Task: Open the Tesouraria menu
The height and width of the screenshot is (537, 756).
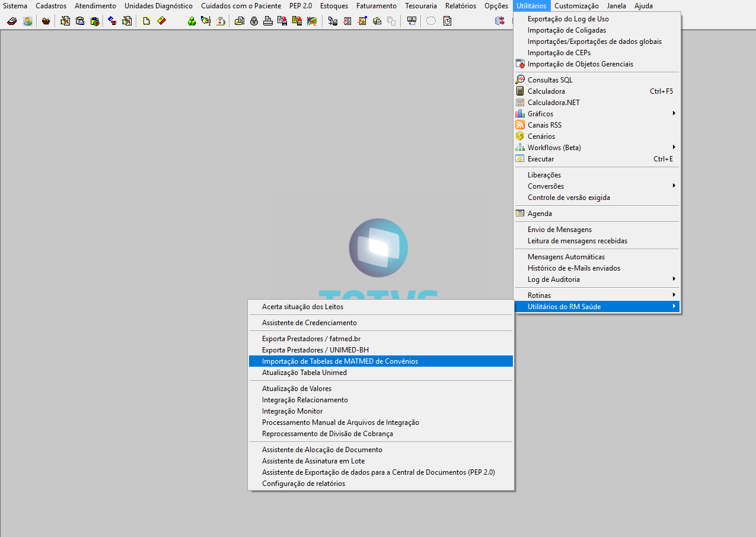Action: (x=421, y=6)
